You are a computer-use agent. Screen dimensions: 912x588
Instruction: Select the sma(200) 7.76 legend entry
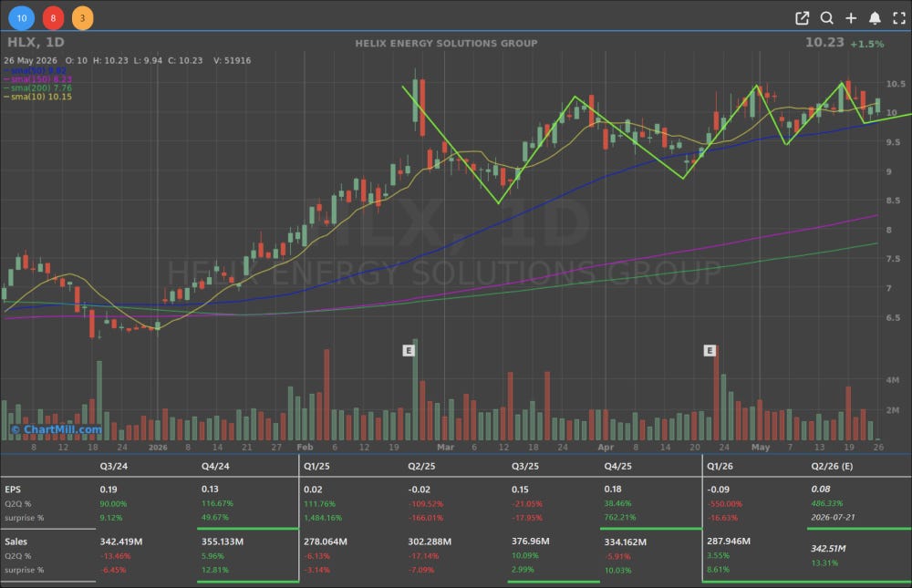click(x=37, y=88)
